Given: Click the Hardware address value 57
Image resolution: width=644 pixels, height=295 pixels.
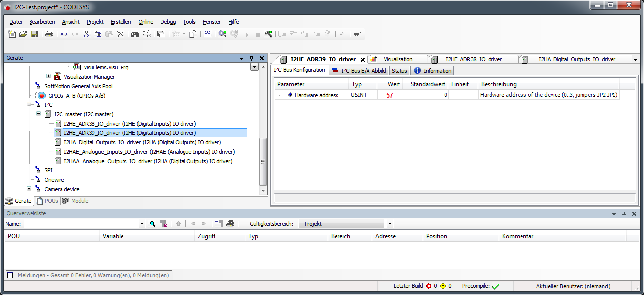Looking at the screenshot, I should pyautogui.click(x=390, y=95).
